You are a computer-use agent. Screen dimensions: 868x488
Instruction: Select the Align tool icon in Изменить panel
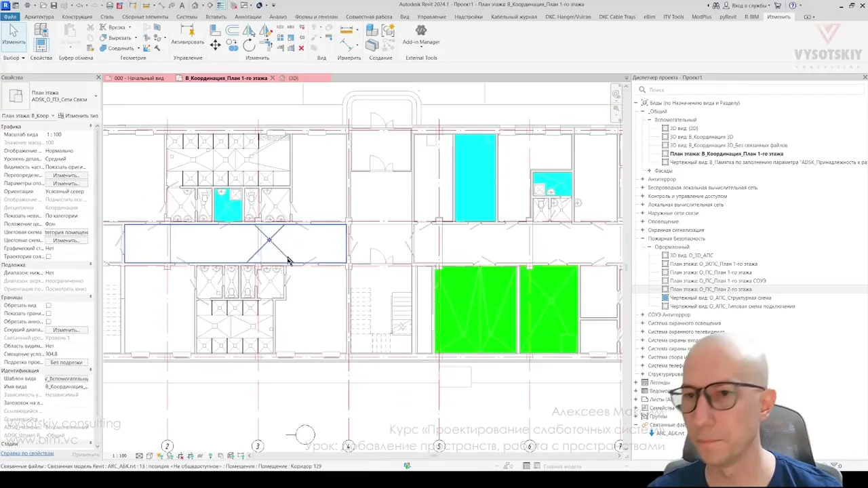tap(215, 30)
